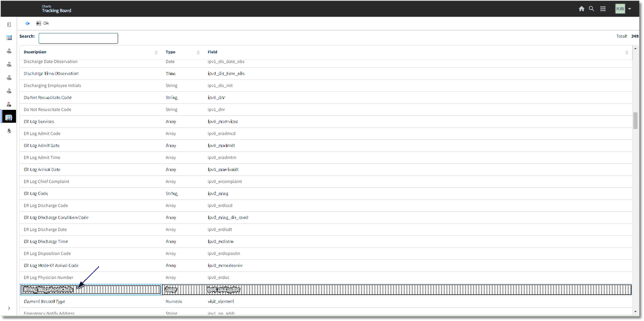Sort by the Field column arrows
Screen dimensions: 644x321
click(x=627, y=52)
